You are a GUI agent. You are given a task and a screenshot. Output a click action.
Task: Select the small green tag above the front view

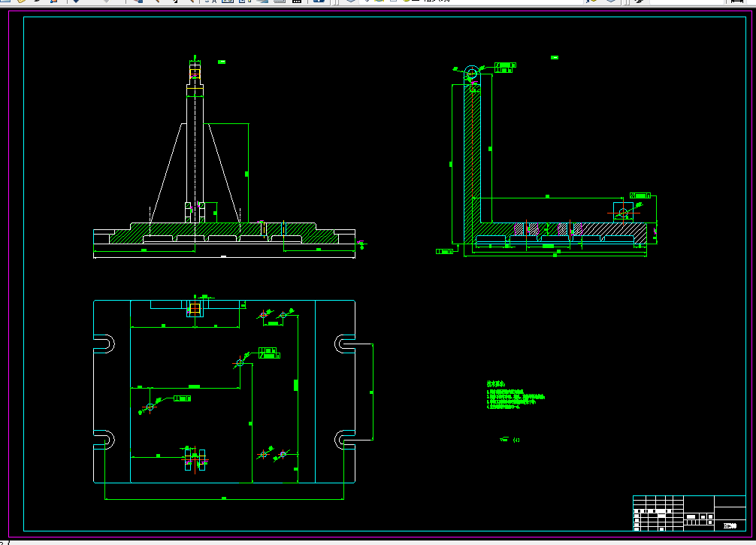(x=222, y=62)
